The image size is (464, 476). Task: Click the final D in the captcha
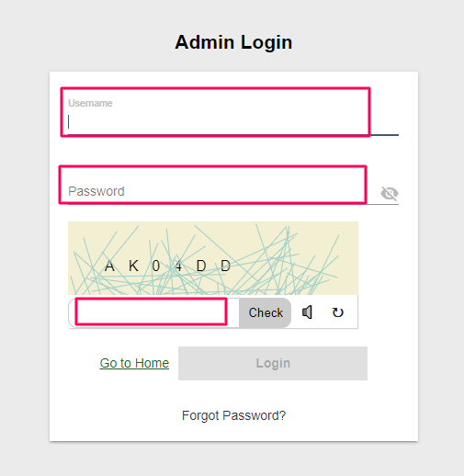pyautogui.click(x=226, y=266)
